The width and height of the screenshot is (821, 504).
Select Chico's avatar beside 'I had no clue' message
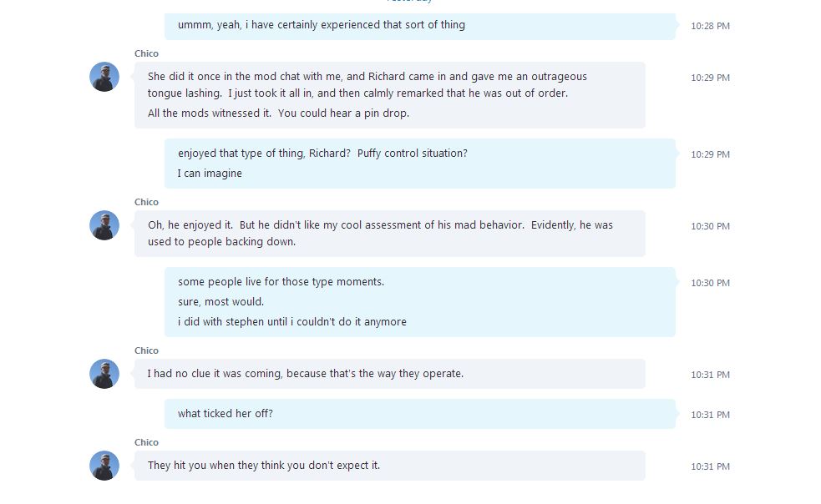click(x=104, y=374)
